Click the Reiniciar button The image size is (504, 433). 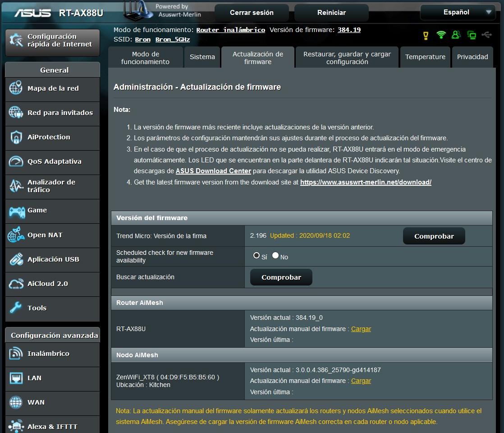click(x=331, y=13)
